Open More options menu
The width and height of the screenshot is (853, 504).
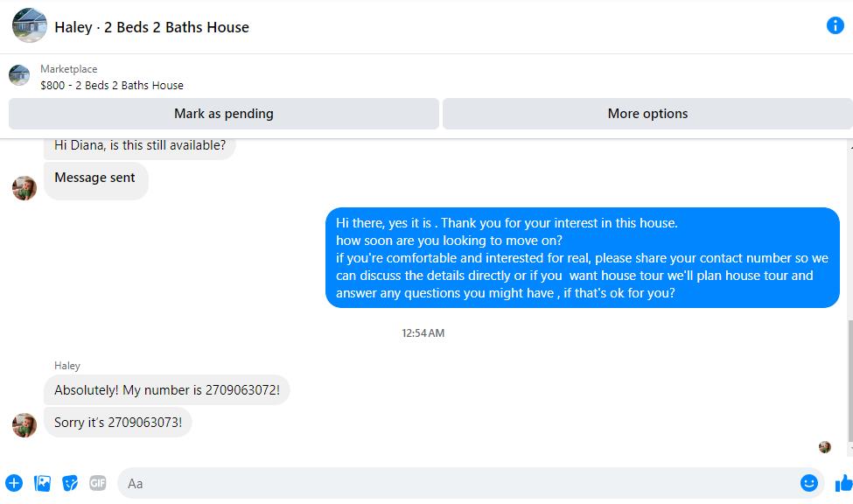647,114
